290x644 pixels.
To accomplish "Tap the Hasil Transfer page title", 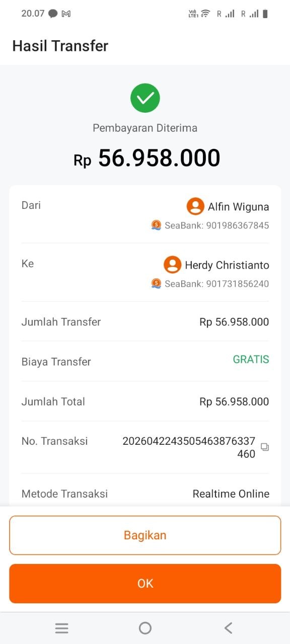I will pyautogui.click(x=60, y=46).
